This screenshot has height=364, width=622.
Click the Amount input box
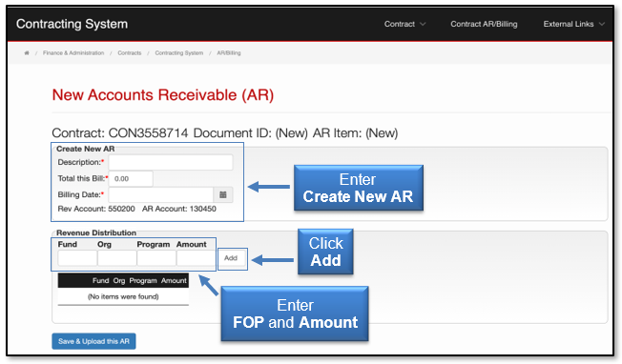click(196, 258)
